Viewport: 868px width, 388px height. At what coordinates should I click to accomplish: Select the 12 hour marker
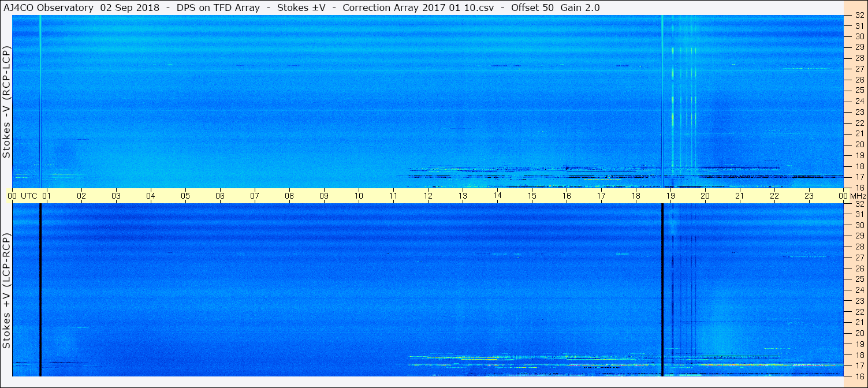[428, 196]
